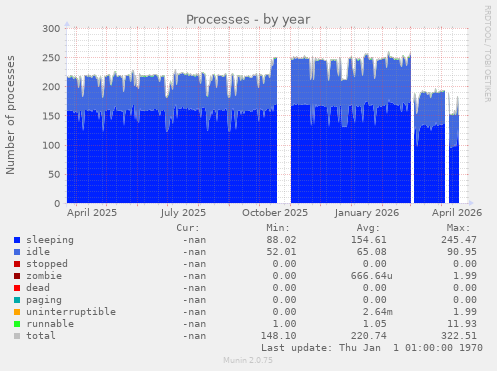Click sleeping maximum value 245.47

[459, 240]
